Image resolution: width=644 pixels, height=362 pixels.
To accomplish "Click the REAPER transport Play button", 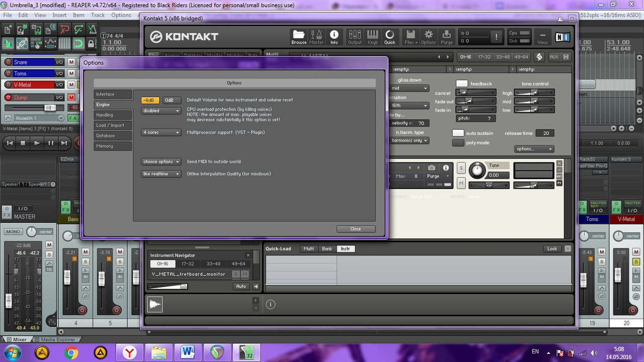I will [x=37, y=143].
